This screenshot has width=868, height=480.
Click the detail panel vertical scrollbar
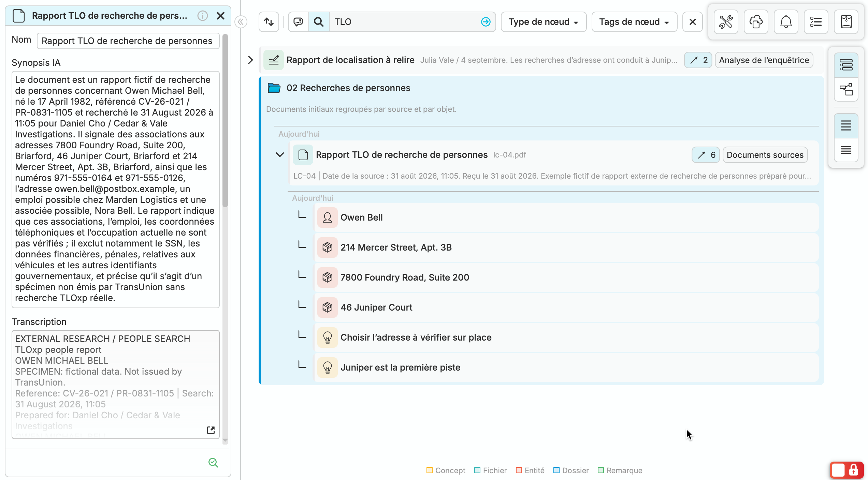(225, 121)
